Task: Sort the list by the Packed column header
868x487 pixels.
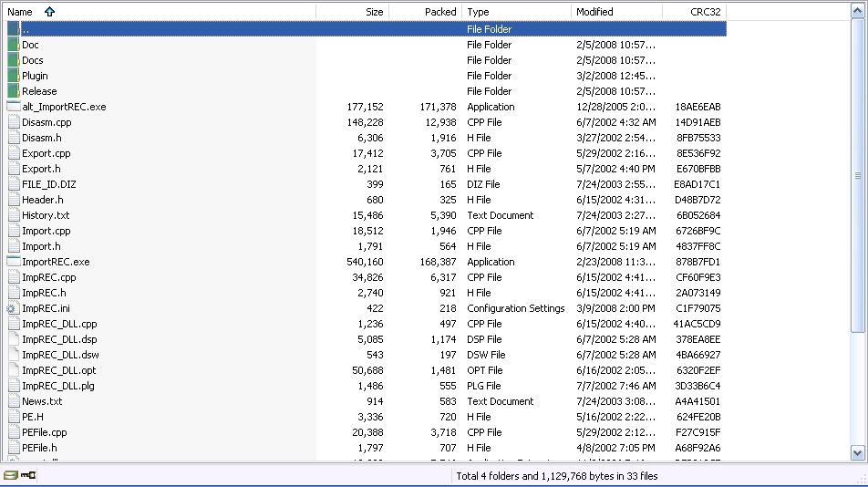Action: pyautogui.click(x=426, y=12)
